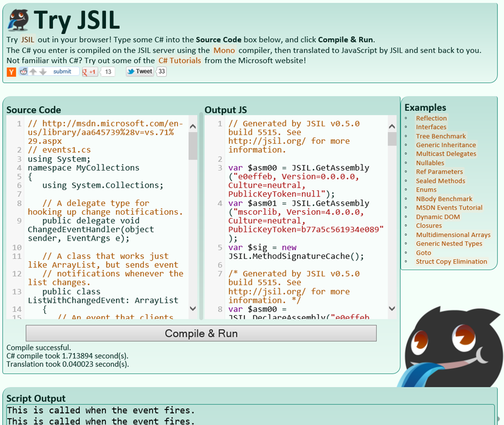Click the Reddit alien icon
Viewport: 504px width, 425px height.
click(23, 71)
